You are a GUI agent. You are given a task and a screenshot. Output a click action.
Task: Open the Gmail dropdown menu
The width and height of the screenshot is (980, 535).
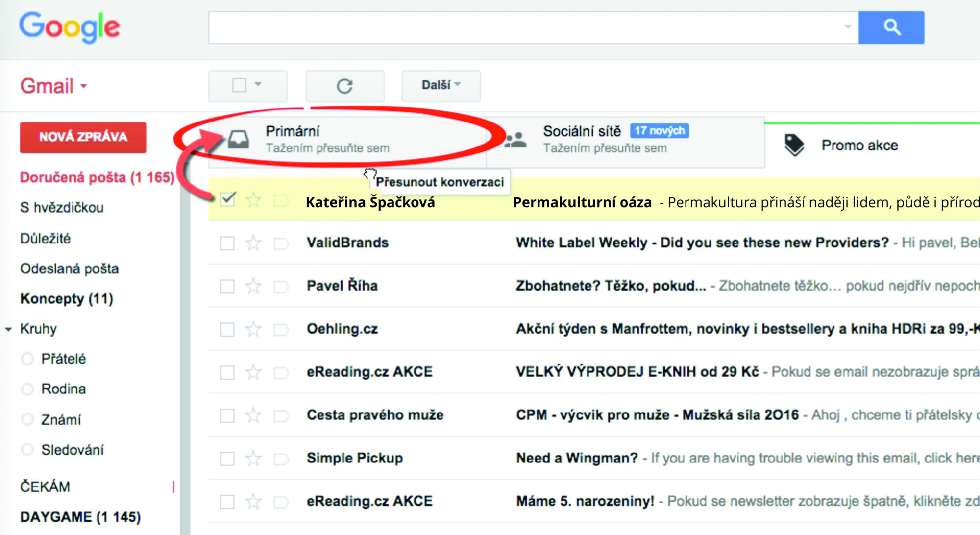(54, 86)
